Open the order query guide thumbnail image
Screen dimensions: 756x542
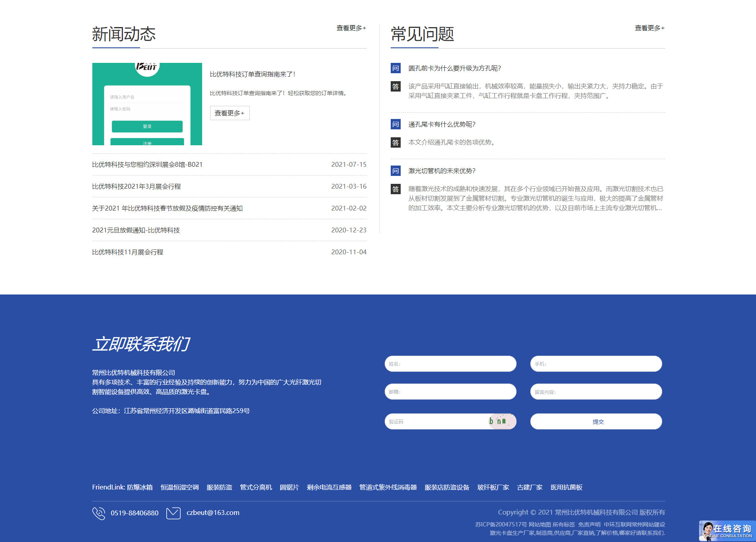147,104
